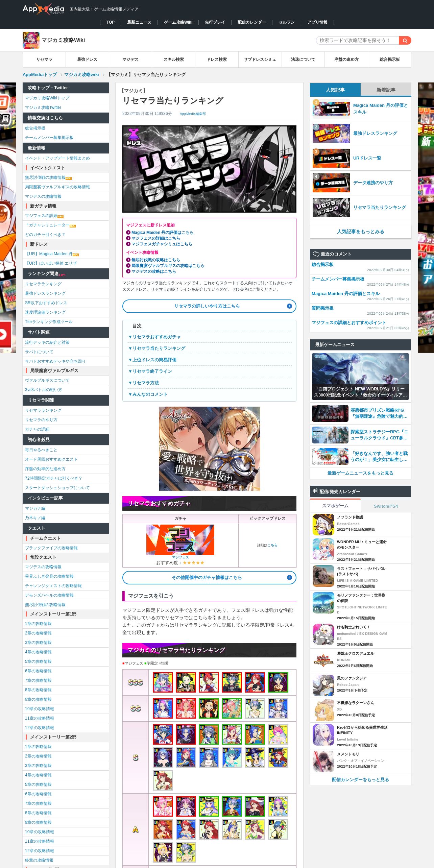Screen dimensions: 434x868
Task: Click 最新ゲームニュースをもっと見る link
Action: (x=360, y=473)
